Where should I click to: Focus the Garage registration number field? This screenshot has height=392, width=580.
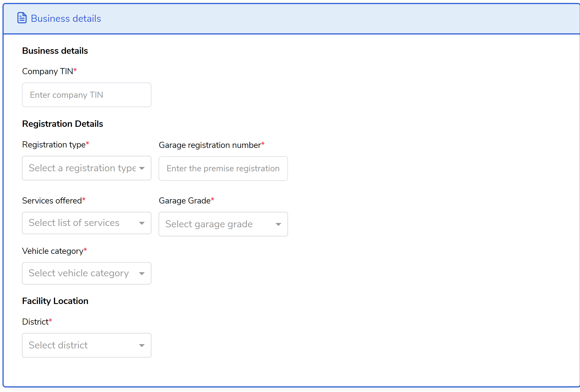point(223,168)
